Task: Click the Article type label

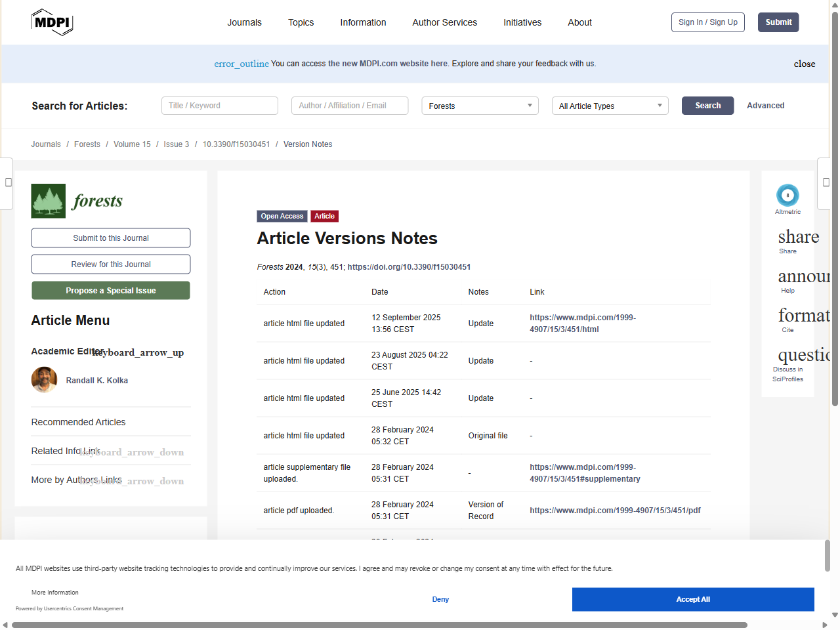Action: [x=324, y=216]
